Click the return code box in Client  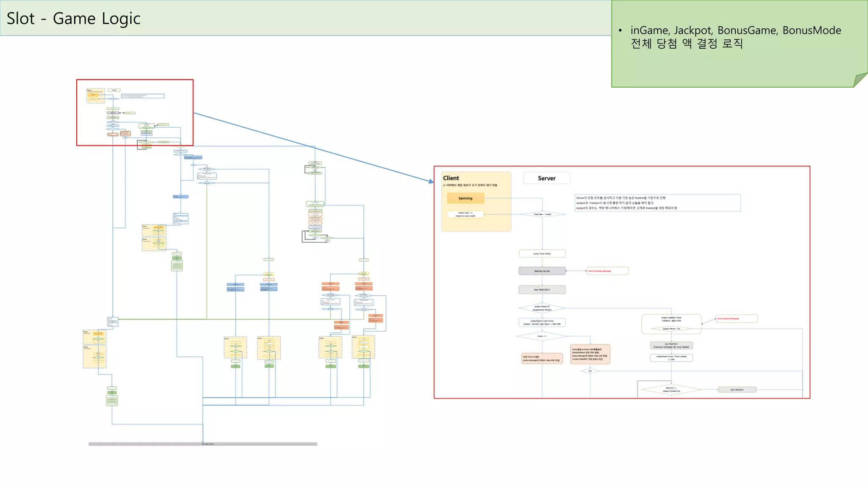coord(465,214)
